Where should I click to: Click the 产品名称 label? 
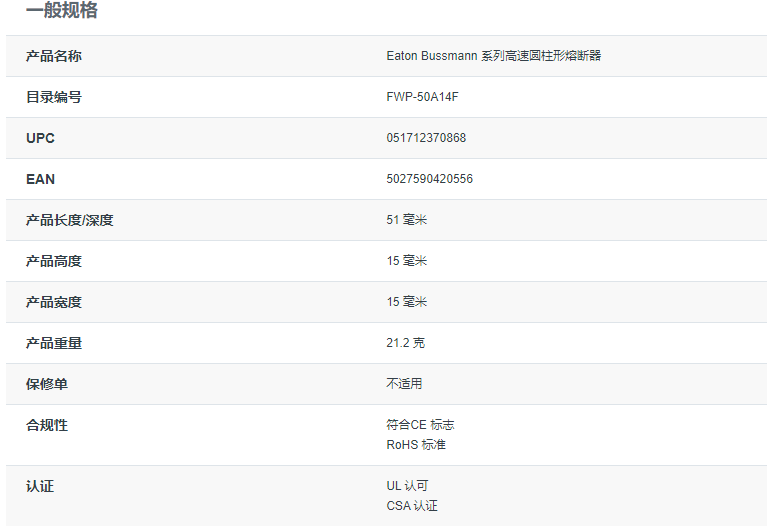click(x=54, y=56)
